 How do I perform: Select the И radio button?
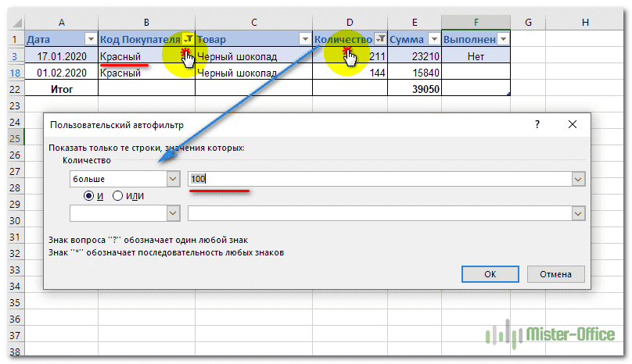click(x=88, y=195)
